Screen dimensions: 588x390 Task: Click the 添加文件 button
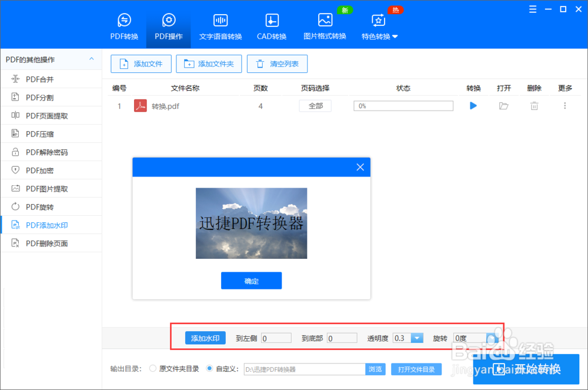point(141,64)
